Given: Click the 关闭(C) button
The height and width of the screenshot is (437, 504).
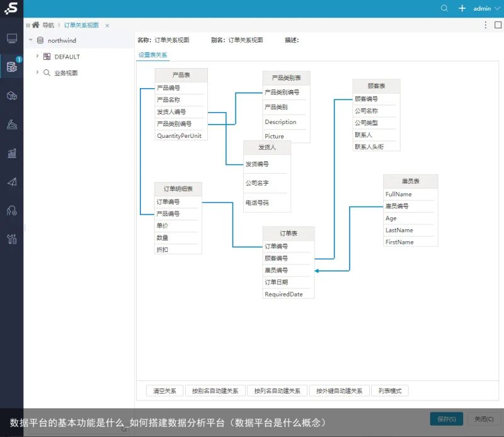Looking at the screenshot, I should 484,419.
